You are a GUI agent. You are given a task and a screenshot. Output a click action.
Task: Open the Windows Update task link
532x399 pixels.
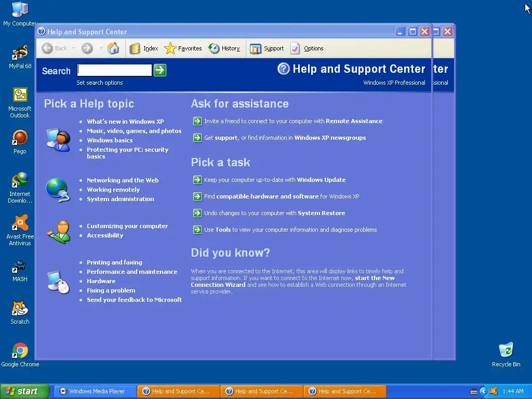click(321, 180)
